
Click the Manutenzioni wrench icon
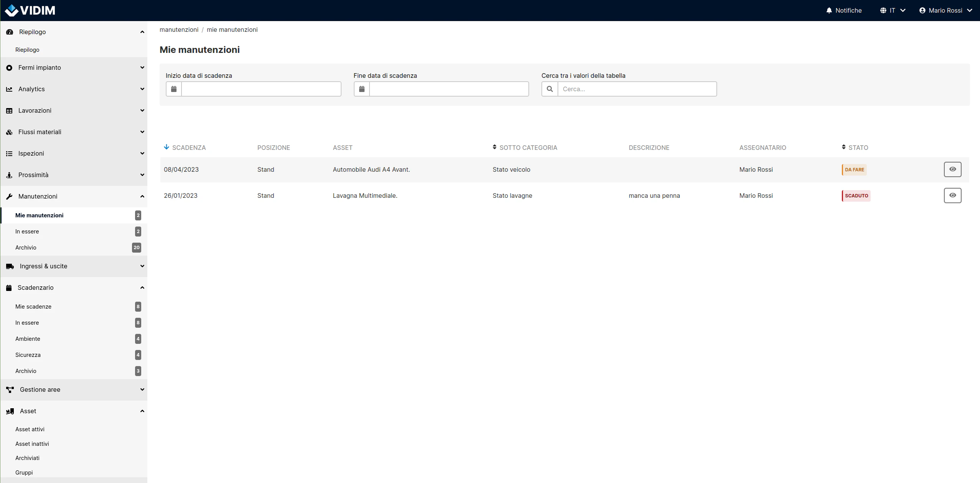pos(9,196)
